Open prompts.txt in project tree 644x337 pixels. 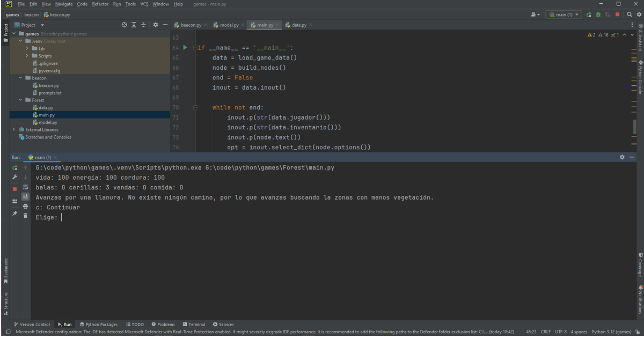(x=47, y=93)
